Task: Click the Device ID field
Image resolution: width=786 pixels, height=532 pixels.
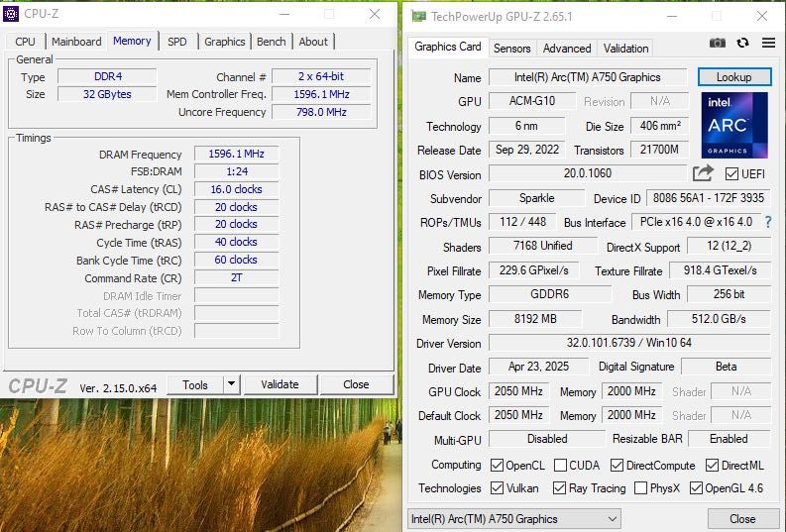Action: coord(709,198)
